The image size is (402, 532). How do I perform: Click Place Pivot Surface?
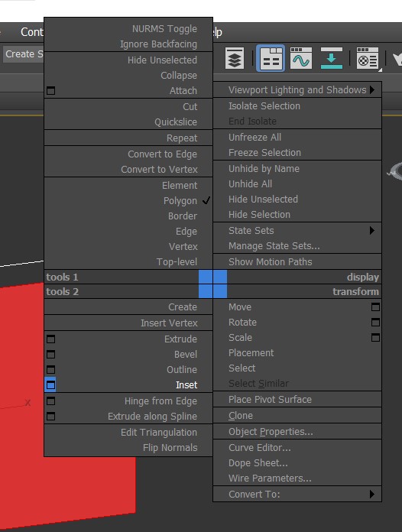click(x=270, y=399)
